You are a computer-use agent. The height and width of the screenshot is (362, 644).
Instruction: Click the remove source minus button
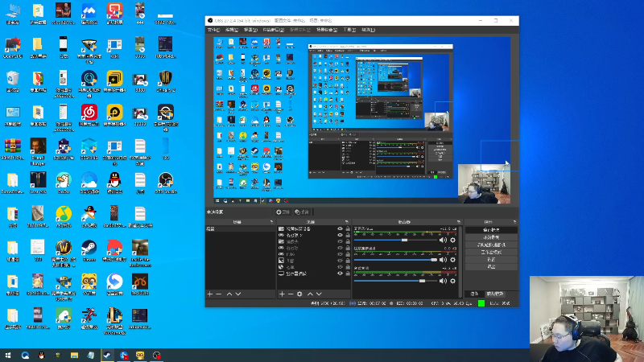click(291, 294)
